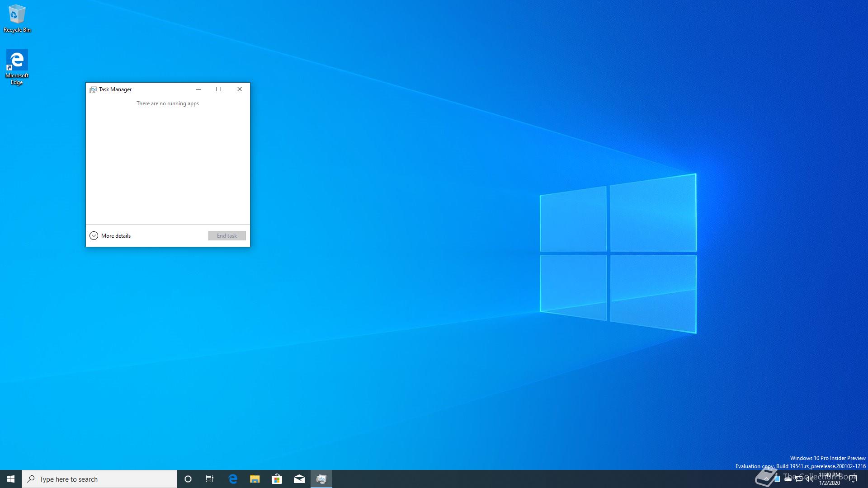Screen dimensions: 868x488
Task: Launch Microsoft Edge from the taskbar
Action: tap(233, 479)
